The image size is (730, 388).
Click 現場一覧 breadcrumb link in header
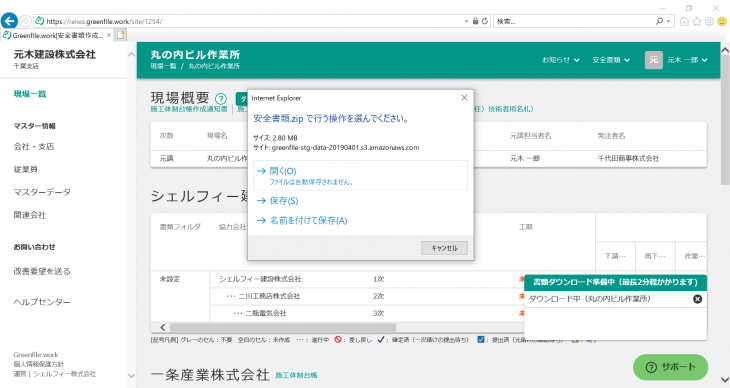click(163, 66)
